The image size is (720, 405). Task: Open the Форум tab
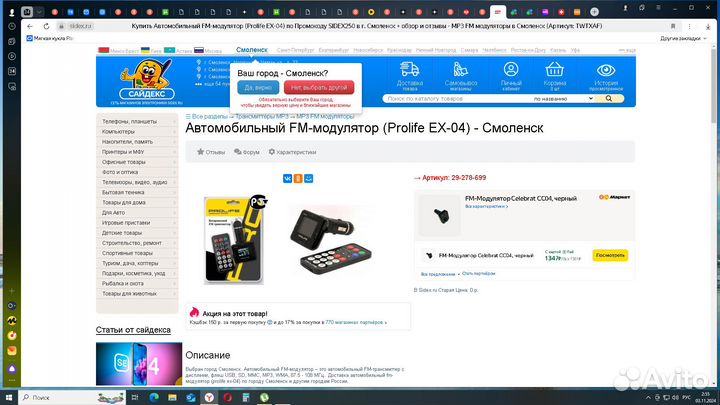click(x=247, y=152)
